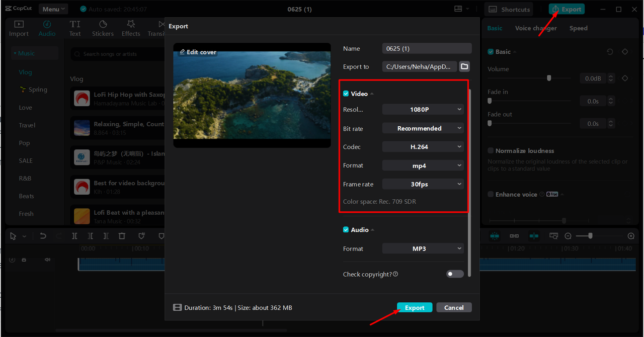This screenshot has width=644, height=337.
Task: Open the Text tool tab
Action: [x=75, y=28]
